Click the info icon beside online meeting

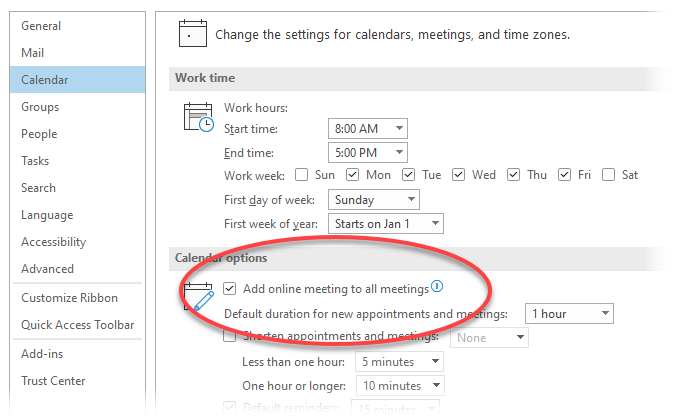point(437,288)
